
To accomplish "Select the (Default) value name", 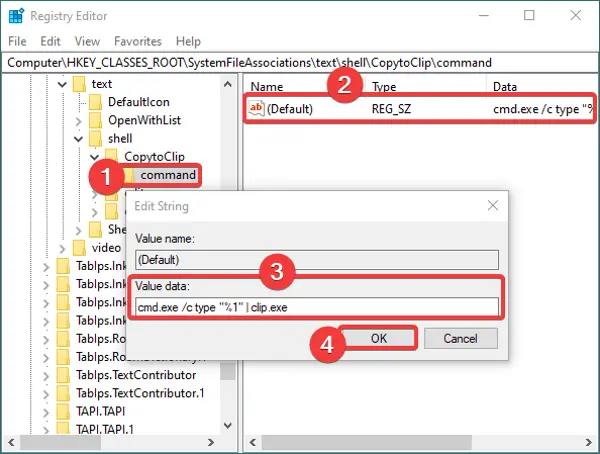I will pos(290,109).
